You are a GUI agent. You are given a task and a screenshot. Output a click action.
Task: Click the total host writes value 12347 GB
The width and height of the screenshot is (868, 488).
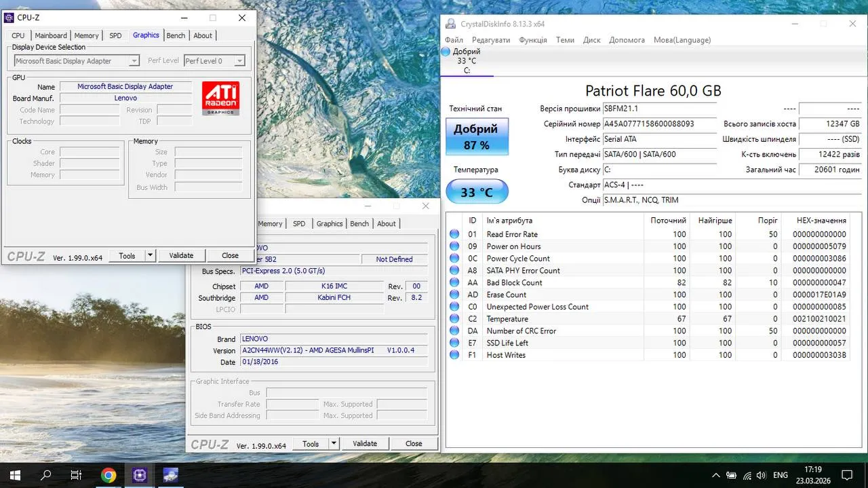tap(830, 124)
